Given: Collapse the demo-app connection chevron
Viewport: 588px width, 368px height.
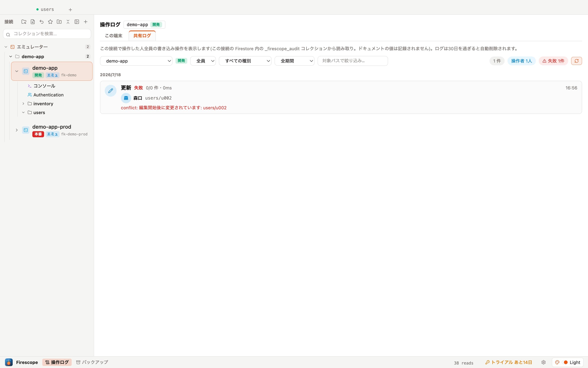Looking at the screenshot, I should click(x=17, y=71).
